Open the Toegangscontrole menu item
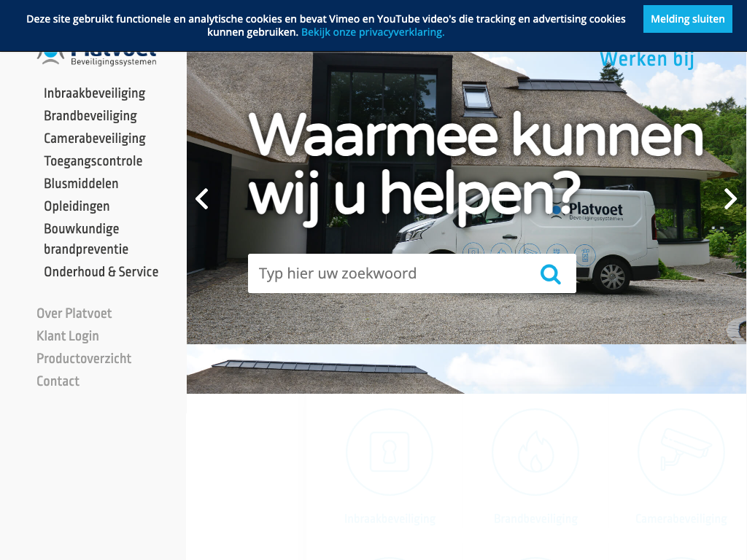 click(x=93, y=161)
